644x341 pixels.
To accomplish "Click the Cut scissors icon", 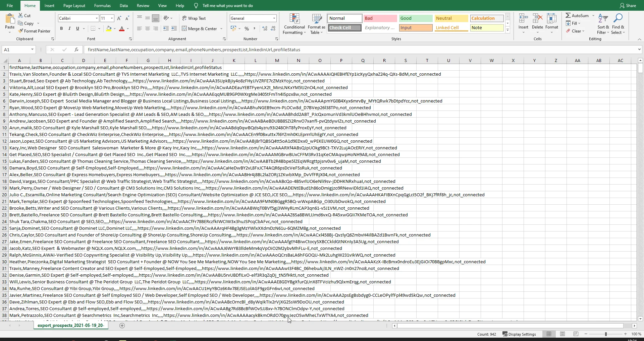I will coord(20,15).
